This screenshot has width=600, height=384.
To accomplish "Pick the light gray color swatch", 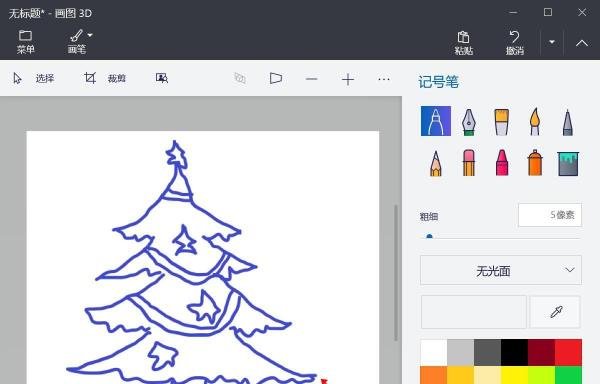I will (460, 352).
